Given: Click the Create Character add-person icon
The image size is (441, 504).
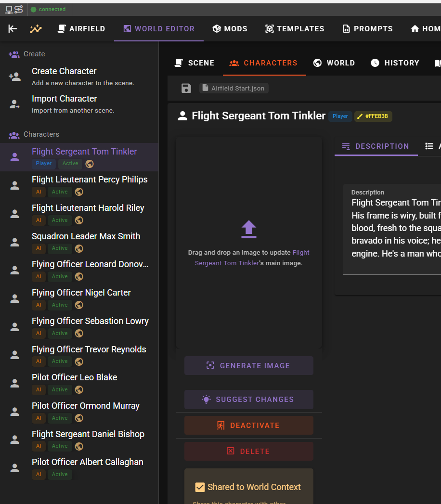Looking at the screenshot, I should tap(15, 77).
